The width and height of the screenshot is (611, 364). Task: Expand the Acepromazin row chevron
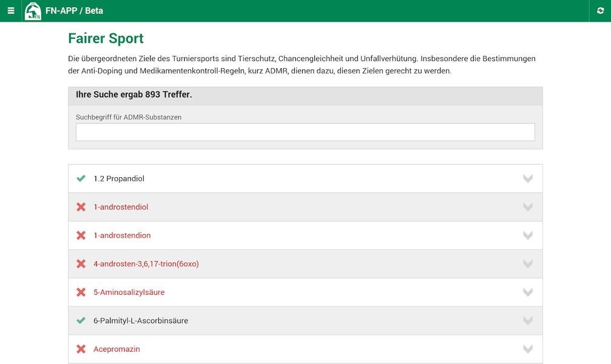pos(528,349)
